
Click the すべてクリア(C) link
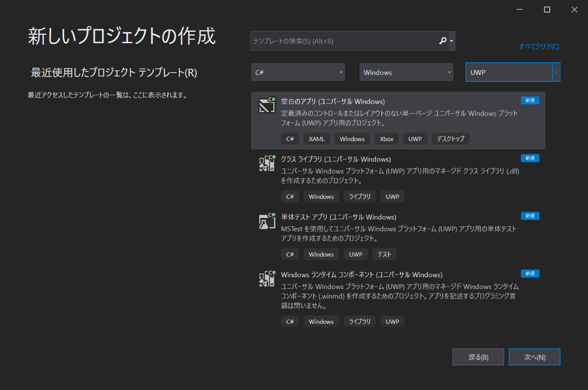point(539,47)
